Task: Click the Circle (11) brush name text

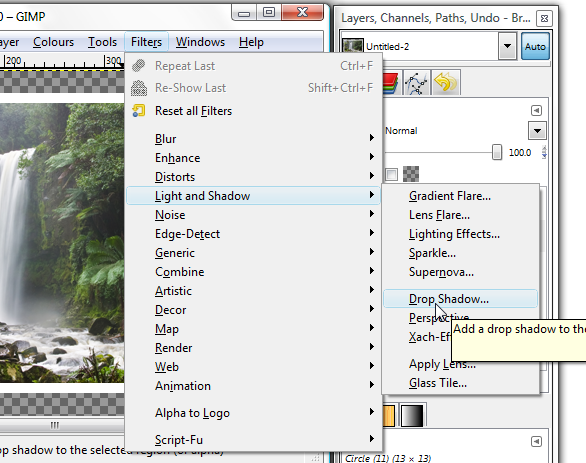Action: (388, 458)
